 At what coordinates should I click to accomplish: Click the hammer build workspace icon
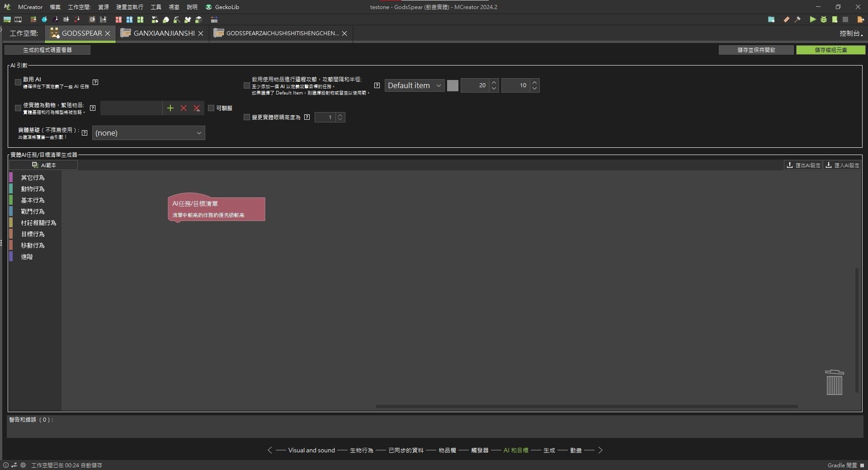(x=797, y=19)
